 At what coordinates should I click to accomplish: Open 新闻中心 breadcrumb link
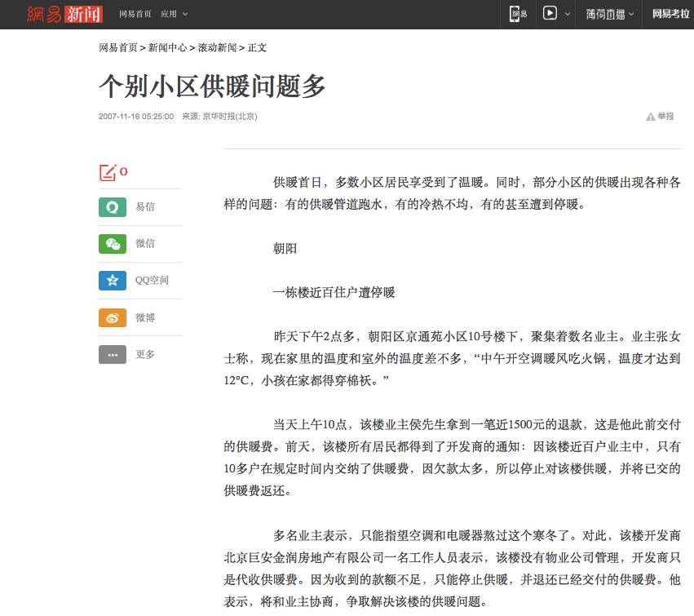168,47
